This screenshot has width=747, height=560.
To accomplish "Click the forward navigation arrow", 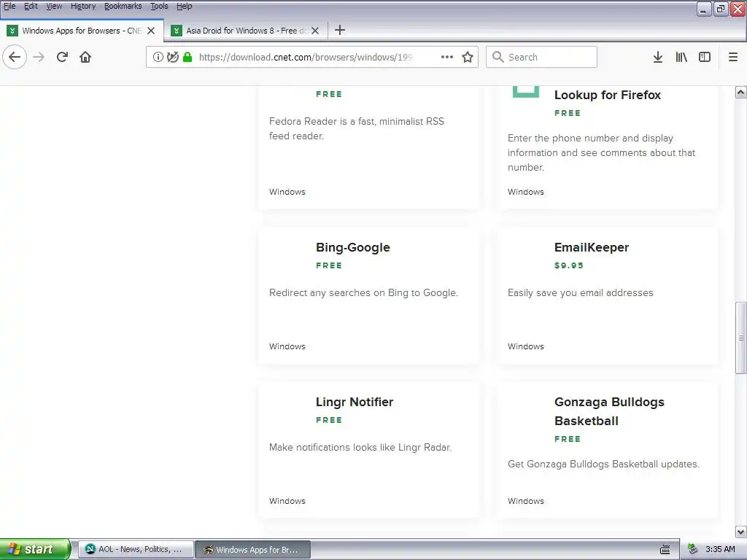I will (39, 57).
